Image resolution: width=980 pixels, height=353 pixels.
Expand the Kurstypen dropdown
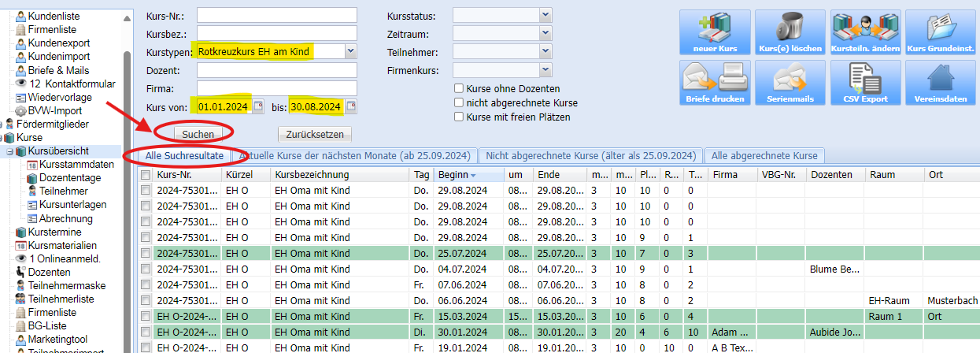tap(350, 51)
